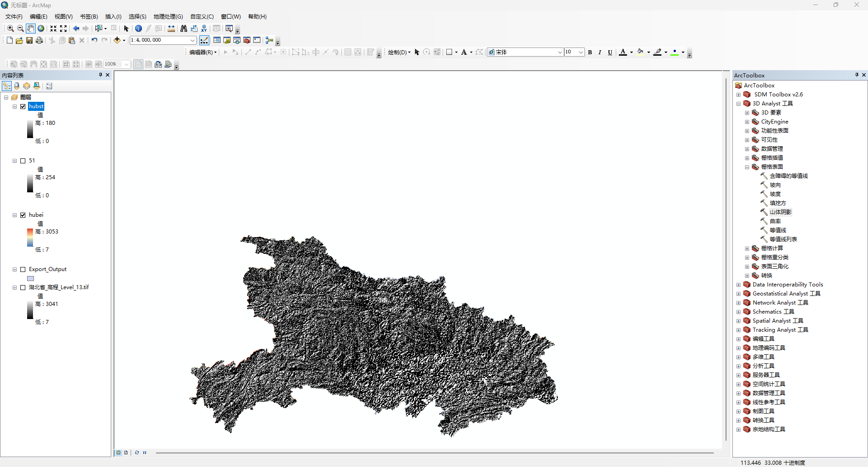Enable the 51 layer checkbox
Screen dimensions: 868x467
point(23,161)
